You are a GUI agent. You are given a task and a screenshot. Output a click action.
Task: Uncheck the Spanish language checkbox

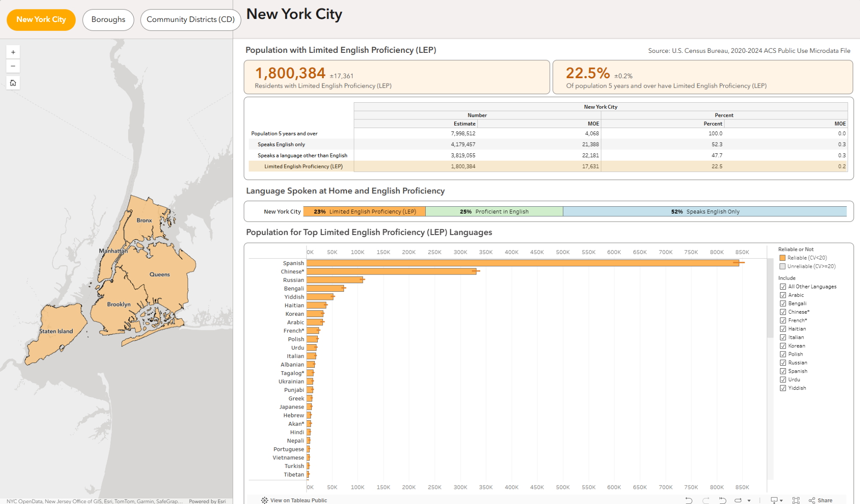click(783, 371)
